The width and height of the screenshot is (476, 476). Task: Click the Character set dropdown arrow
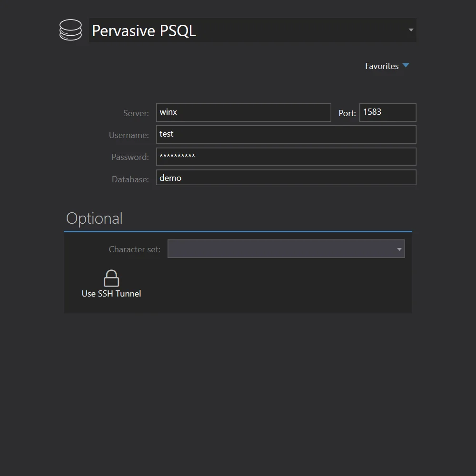399,248
